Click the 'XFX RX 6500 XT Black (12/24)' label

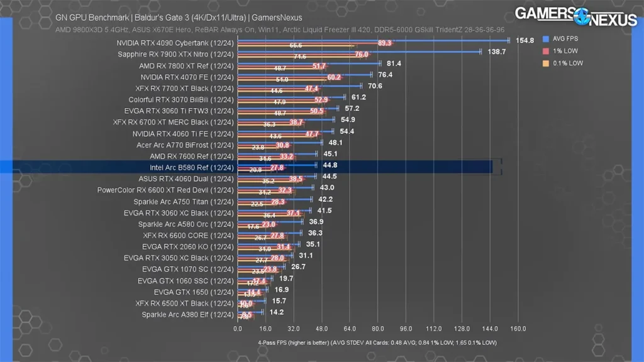(x=184, y=304)
